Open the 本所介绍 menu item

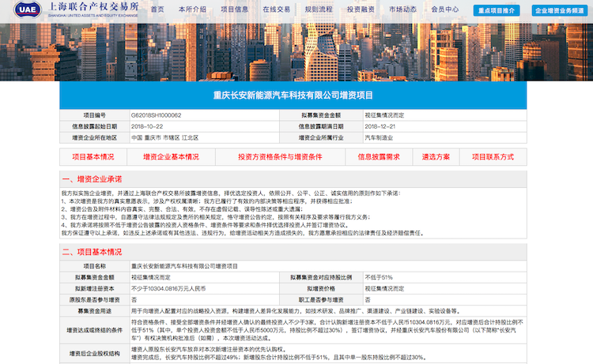coord(192,9)
